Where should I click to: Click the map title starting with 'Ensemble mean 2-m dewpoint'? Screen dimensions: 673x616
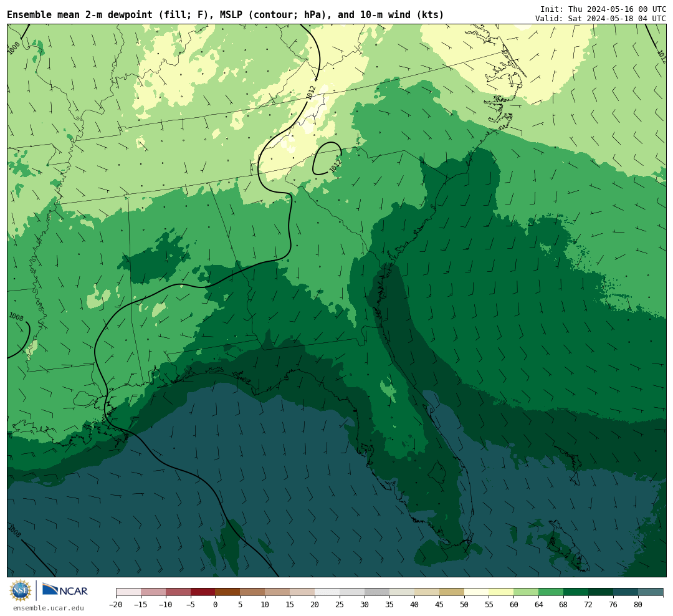(226, 15)
